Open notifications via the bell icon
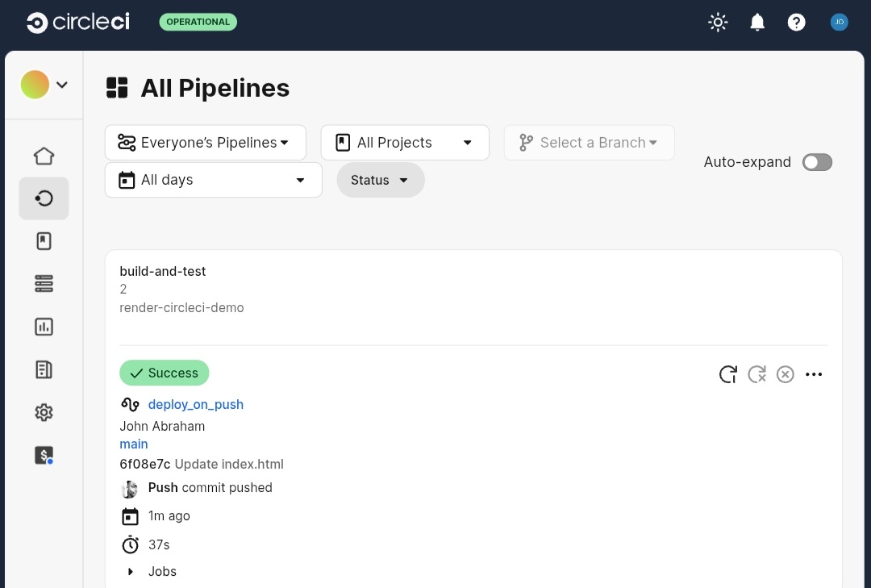This screenshot has width=871, height=588. pyautogui.click(x=757, y=22)
